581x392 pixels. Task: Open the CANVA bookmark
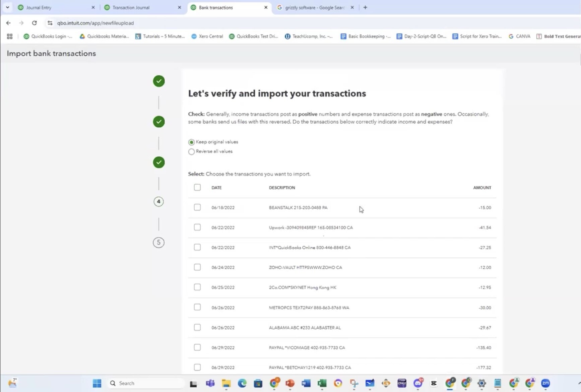tap(519, 36)
